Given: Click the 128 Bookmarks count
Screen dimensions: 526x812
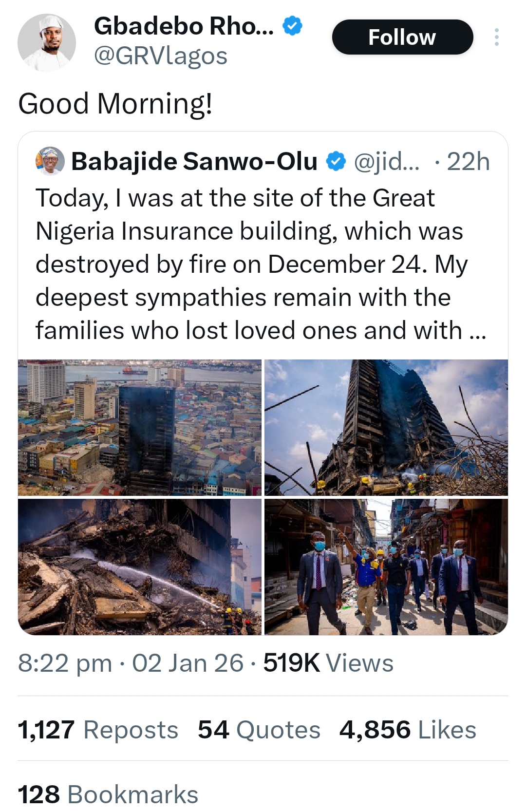Looking at the screenshot, I should 108,794.
